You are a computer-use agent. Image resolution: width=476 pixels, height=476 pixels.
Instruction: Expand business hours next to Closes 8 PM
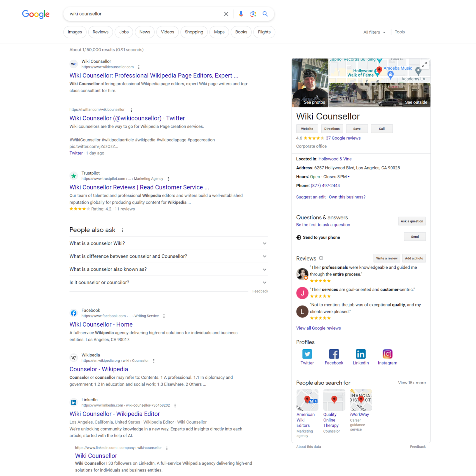tap(349, 177)
